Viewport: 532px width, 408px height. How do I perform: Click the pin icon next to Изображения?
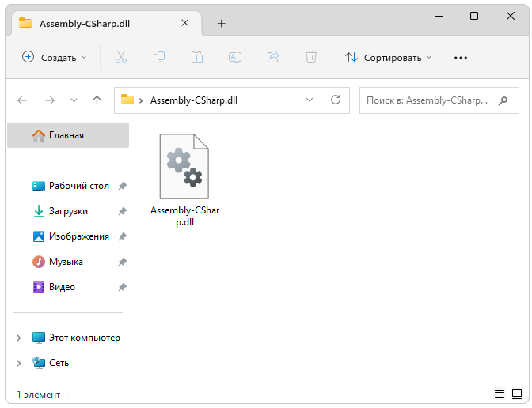click(x=122, y=236)
